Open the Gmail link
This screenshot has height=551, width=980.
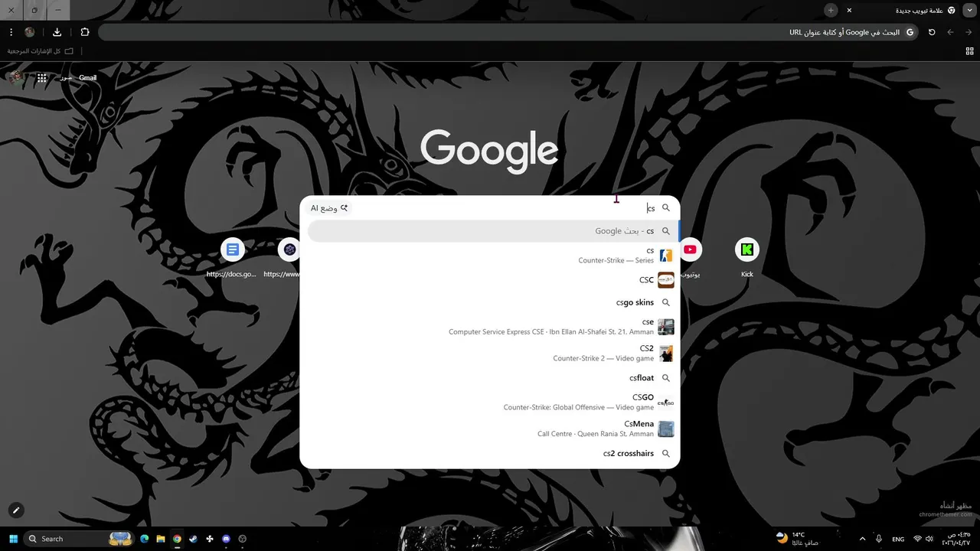pos(88,77)
